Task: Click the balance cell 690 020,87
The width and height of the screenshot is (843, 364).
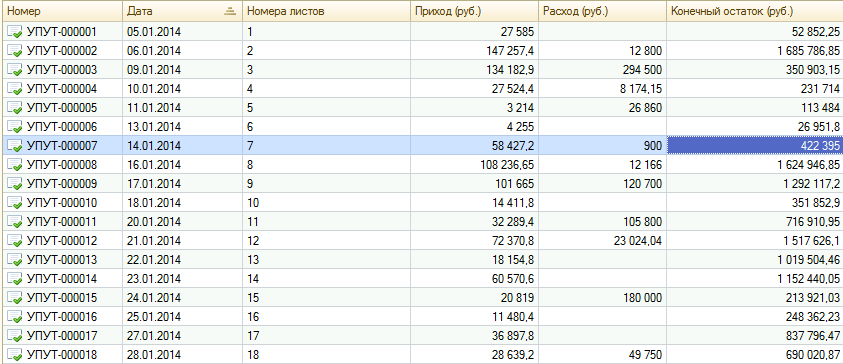Action: click(755, 355)
